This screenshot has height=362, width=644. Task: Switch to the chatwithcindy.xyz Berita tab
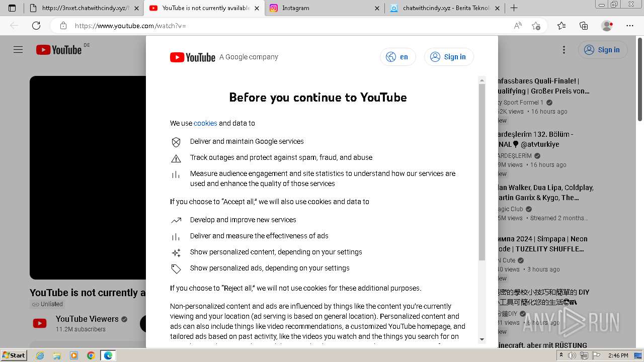(445, 8)
